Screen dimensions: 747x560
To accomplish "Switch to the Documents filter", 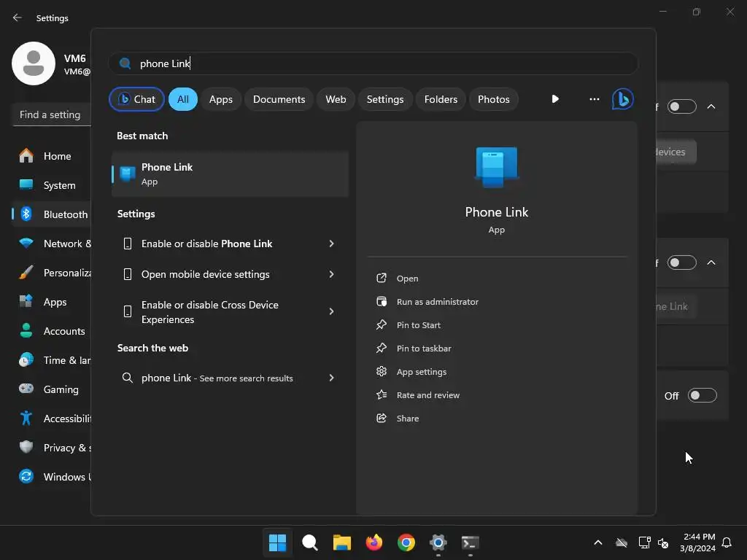I will pos(279,99).
